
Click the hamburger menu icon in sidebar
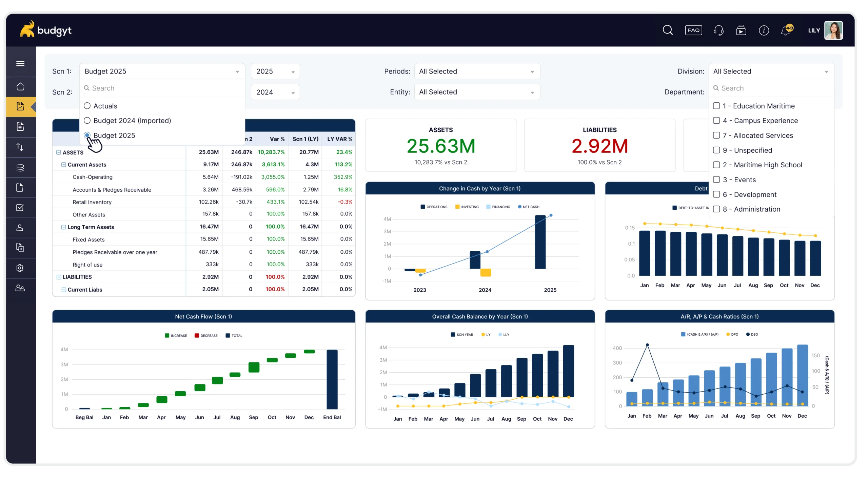pos(20,63)
